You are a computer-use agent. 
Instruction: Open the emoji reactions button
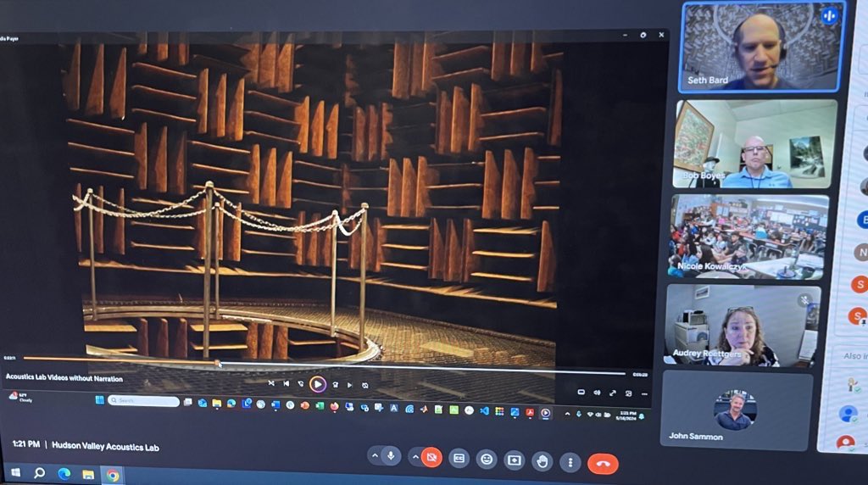point(487,460)
